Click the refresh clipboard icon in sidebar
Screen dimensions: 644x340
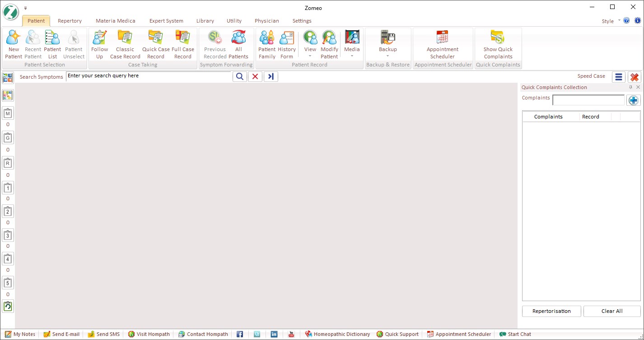tap(8, 306)
